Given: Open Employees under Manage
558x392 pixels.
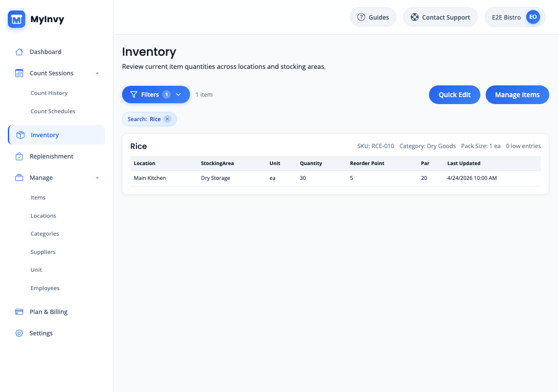Looking at the screenshot, I should (x=45, y=288).
